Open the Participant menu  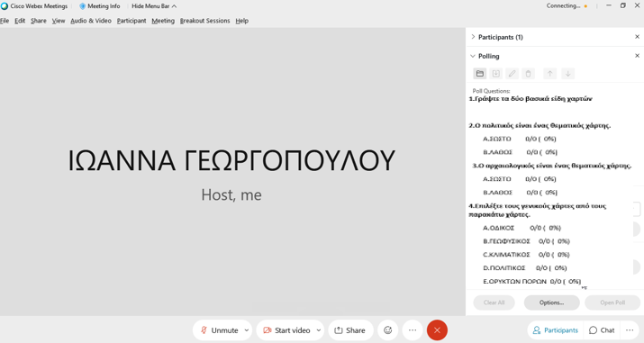tap(132, 21)
